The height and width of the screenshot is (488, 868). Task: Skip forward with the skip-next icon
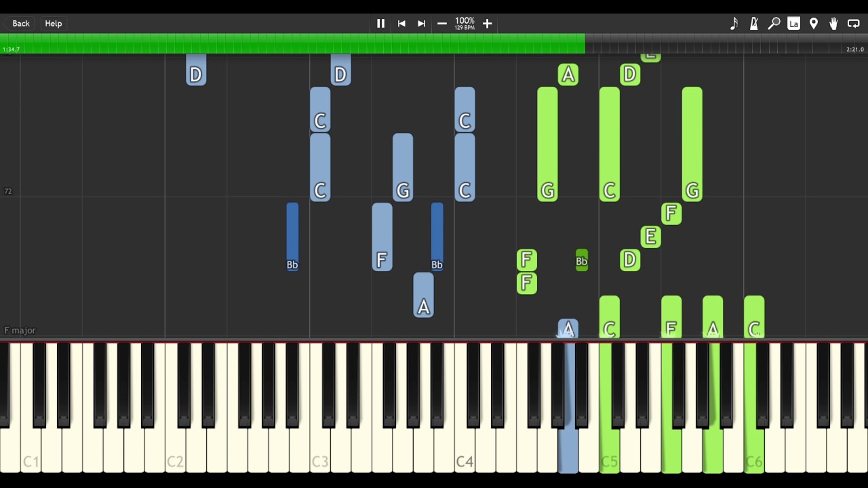coord(421,24)
